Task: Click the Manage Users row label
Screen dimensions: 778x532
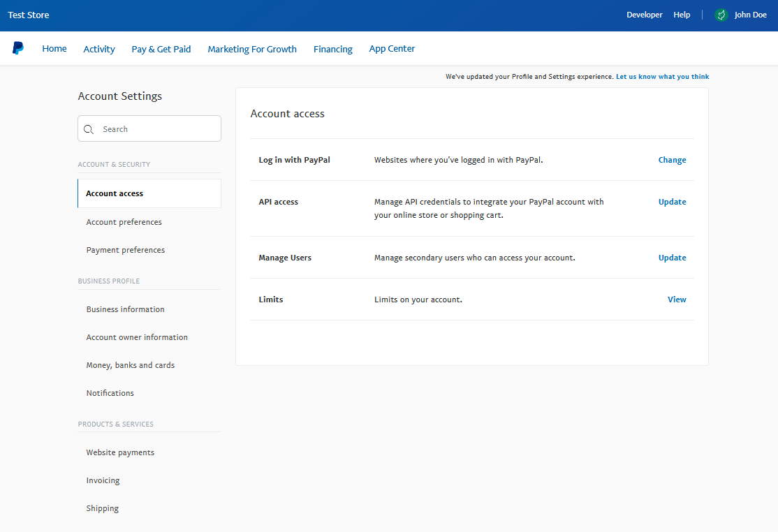Action: click(285, 258)
